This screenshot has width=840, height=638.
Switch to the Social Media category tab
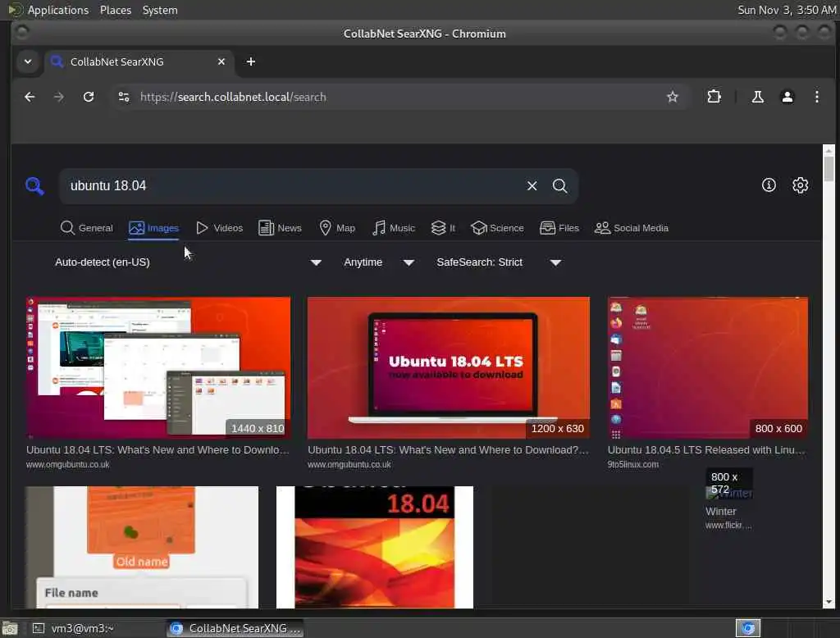pyautogui.click(x=631, y=228)
